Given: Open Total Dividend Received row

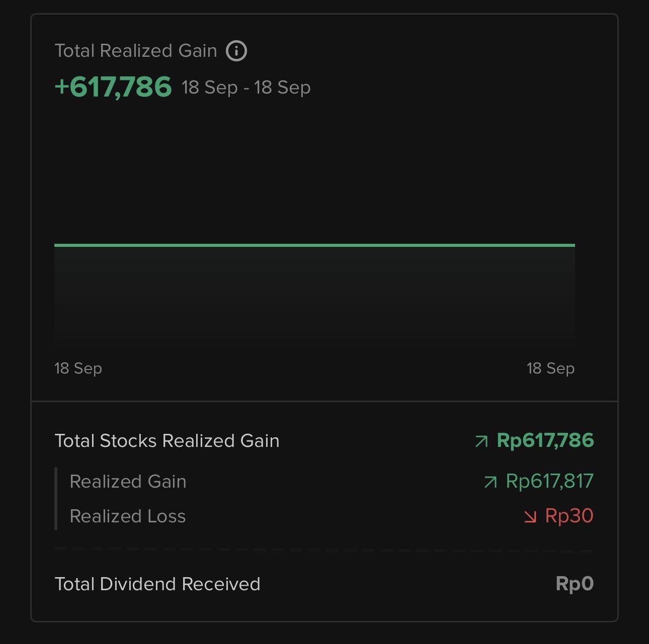Looking at the screenshot, I should click(324, 584).
